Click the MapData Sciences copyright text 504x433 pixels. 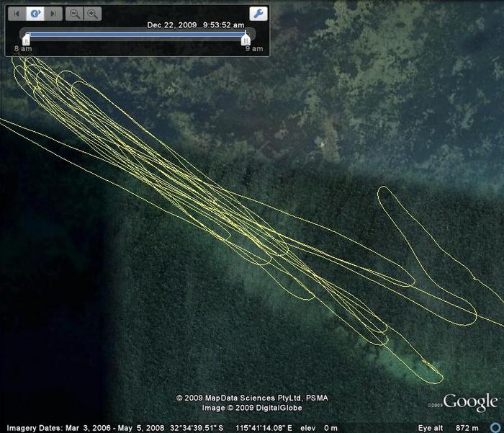pos(252,398)
